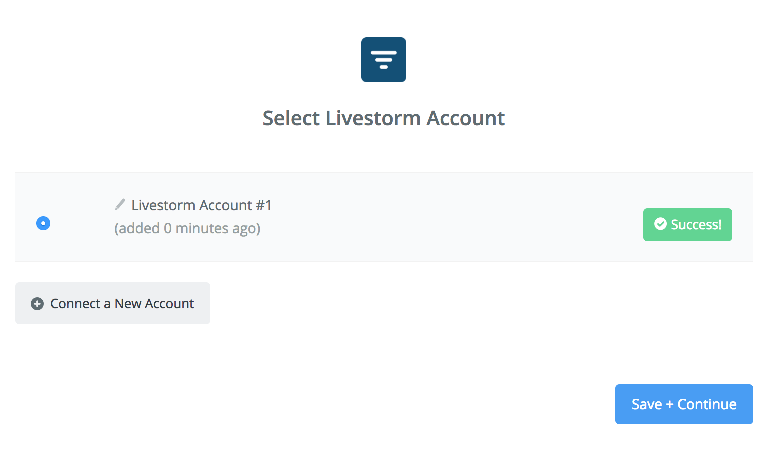The image size is (765, 457).
Task: Click the Livestorm Account #1 name label
Action: (201, 205)
